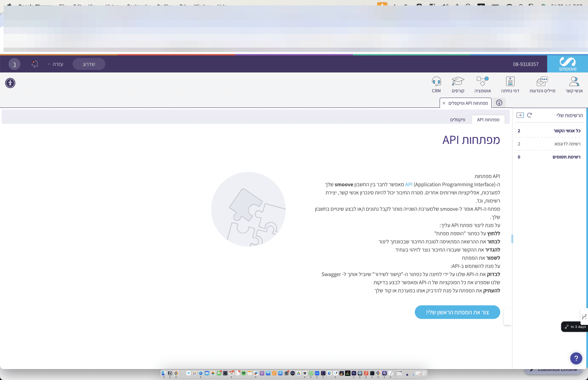This screenshot has height=380, width=588.
Task: Open the מיילים והודעות mails and messages icon
Action: (x=542, y=84)
